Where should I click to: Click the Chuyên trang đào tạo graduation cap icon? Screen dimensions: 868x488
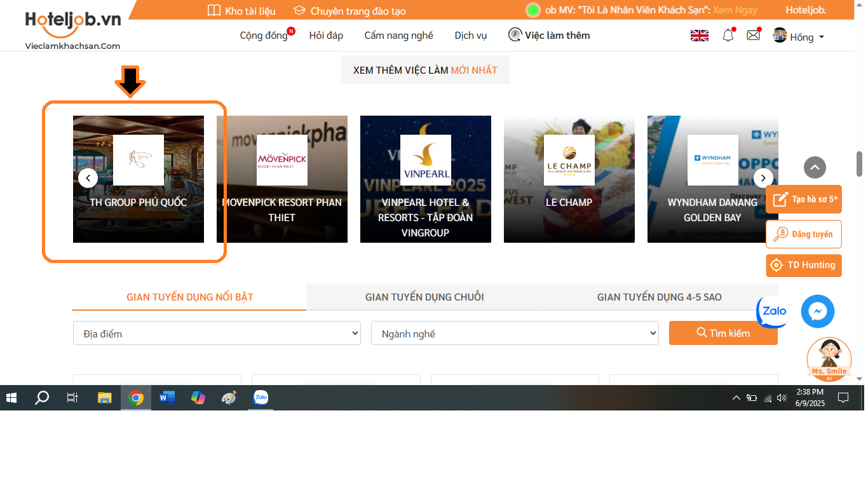[x=299, y=11]
